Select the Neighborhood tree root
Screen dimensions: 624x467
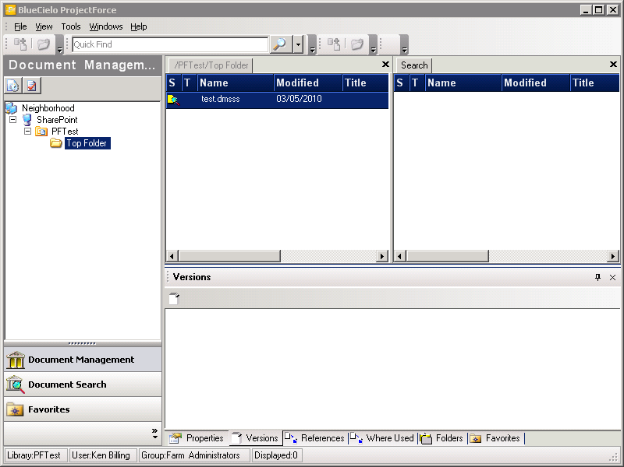[48, 108]
